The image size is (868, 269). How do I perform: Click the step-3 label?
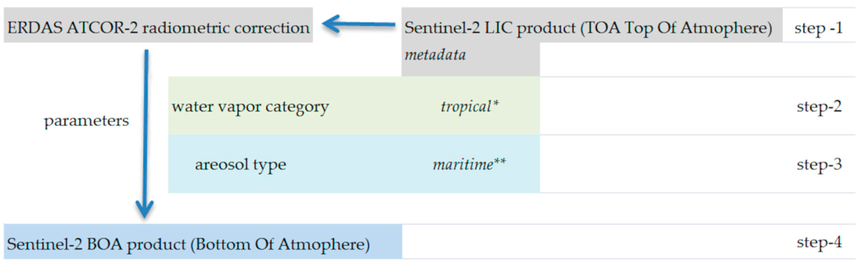[819, 165]
